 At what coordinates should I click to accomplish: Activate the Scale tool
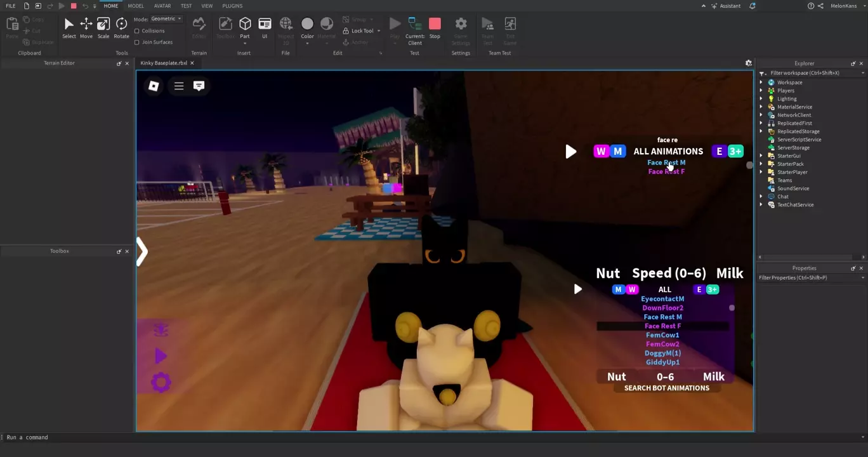click(103, 28)
